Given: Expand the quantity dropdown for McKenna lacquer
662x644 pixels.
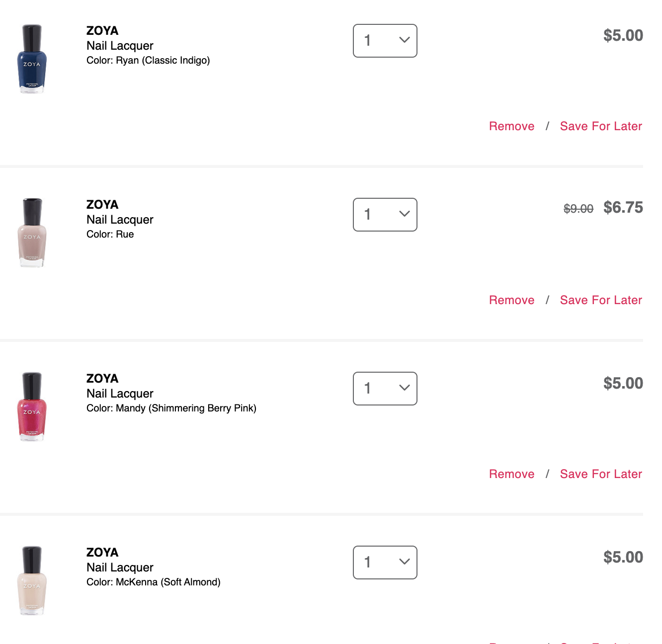Looking at the screenshot, I should (385, 563).
